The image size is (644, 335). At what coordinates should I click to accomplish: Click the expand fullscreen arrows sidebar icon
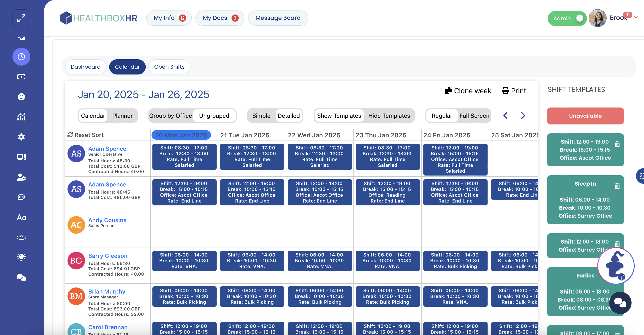pyautogui.click(x=21, y=18)
